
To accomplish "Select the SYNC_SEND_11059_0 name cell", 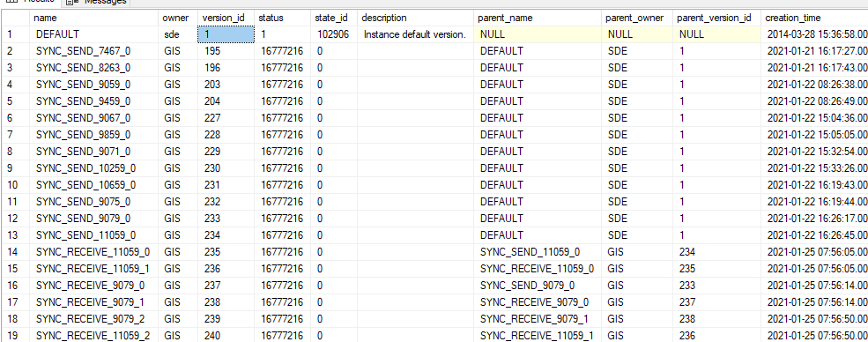I will (93, 234).
